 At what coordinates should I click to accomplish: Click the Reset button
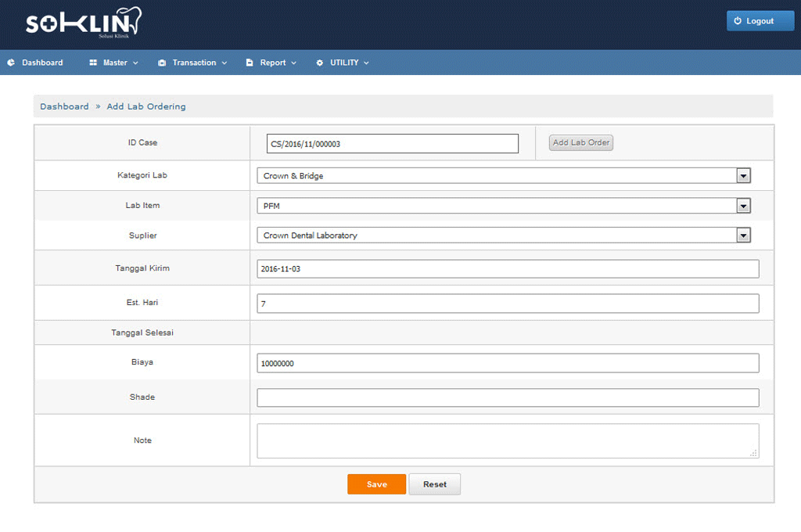435,484
